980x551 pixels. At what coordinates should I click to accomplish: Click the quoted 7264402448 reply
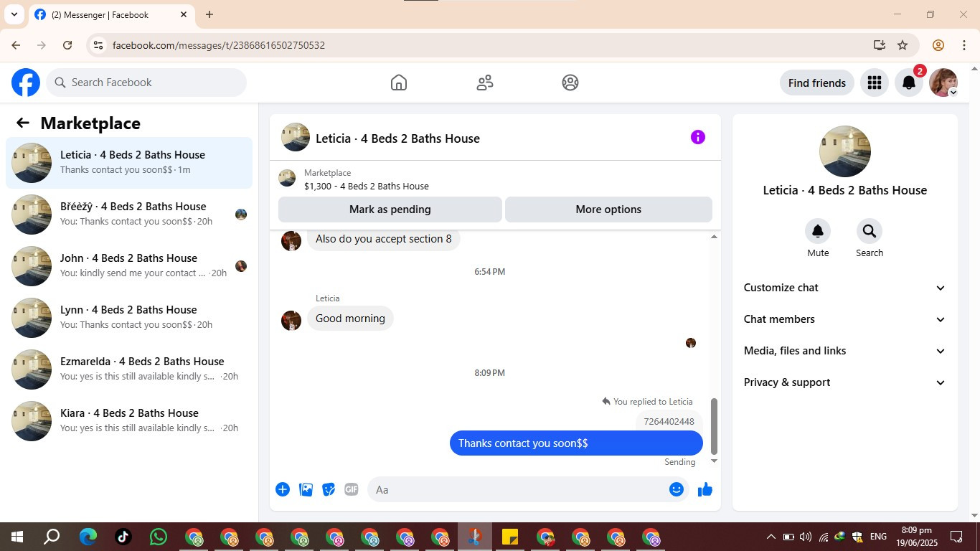coord(669,421)
